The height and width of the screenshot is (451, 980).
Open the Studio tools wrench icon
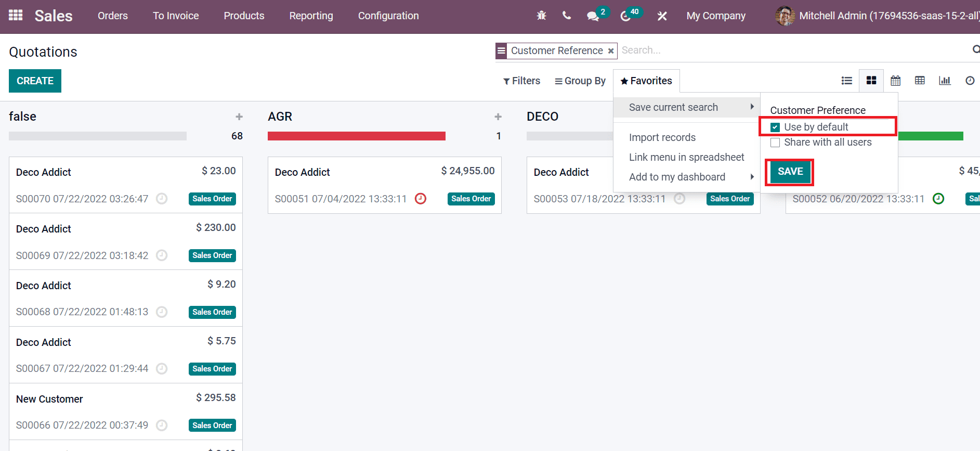[662, 16]
